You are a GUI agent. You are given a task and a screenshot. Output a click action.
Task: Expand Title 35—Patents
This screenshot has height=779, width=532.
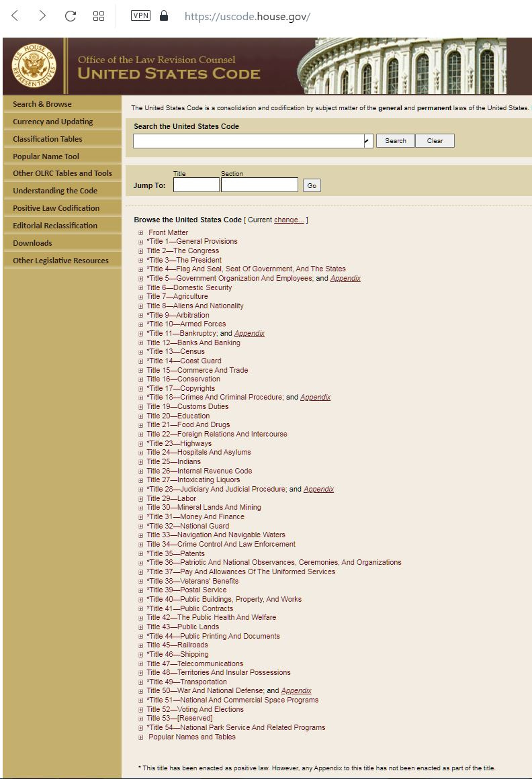click(x=141, y=553)
